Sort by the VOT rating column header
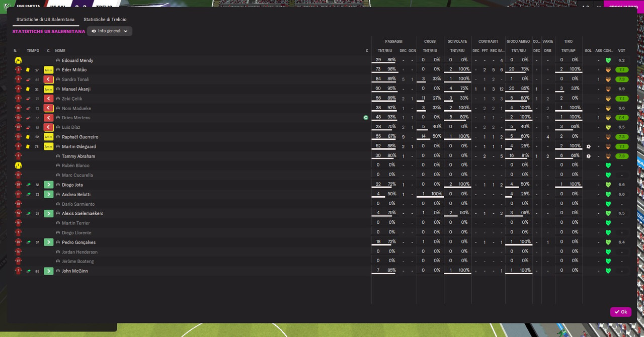The height and width of the screenshot is (337, 644). tap(622, 51)
